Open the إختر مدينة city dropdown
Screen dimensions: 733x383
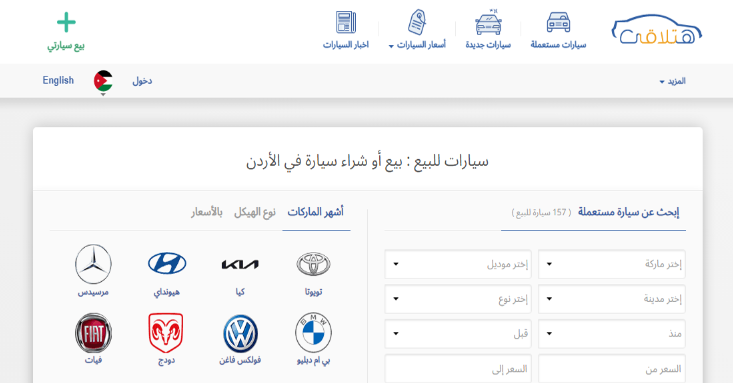coord(612,299)
